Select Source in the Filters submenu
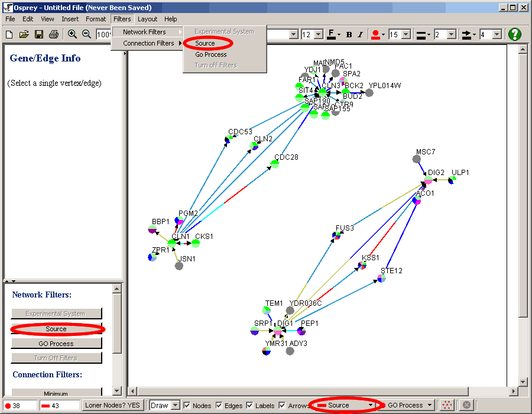The height and width of the screenshot is (414, 532). [x=206, y=43]
